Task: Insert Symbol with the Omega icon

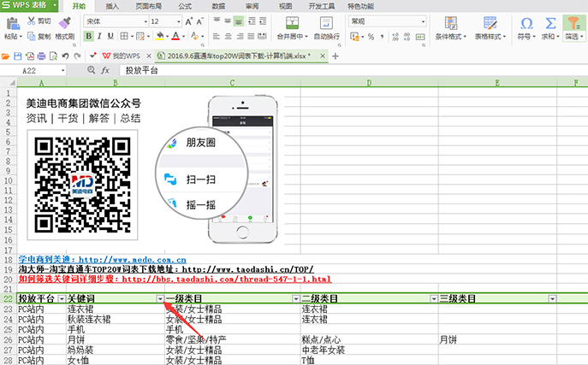Action: (526, 24)
